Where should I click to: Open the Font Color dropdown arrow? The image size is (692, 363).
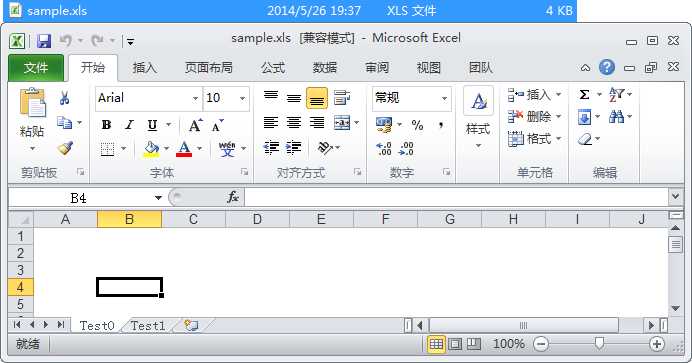[x=199, y=149]
